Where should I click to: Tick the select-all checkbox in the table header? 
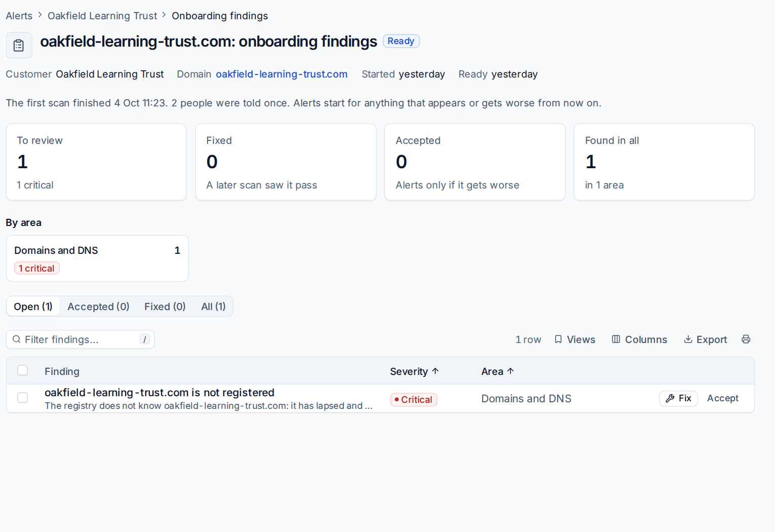[x=23, y=370]
